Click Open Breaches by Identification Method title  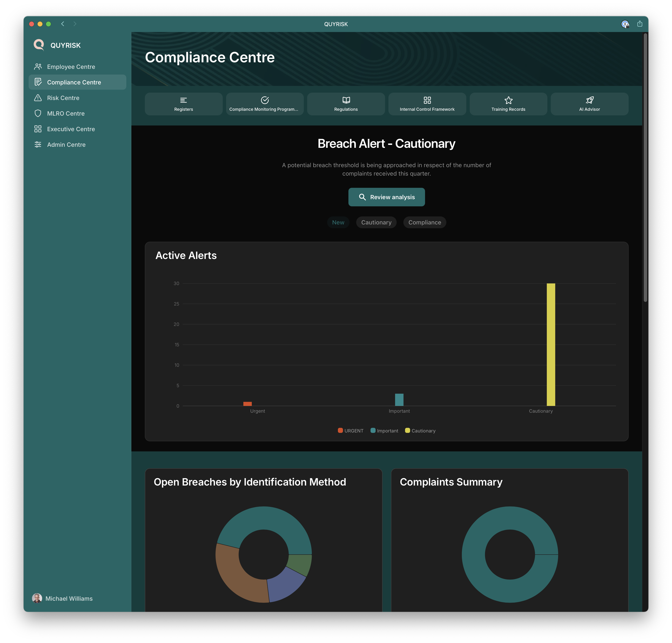point(249,482)
